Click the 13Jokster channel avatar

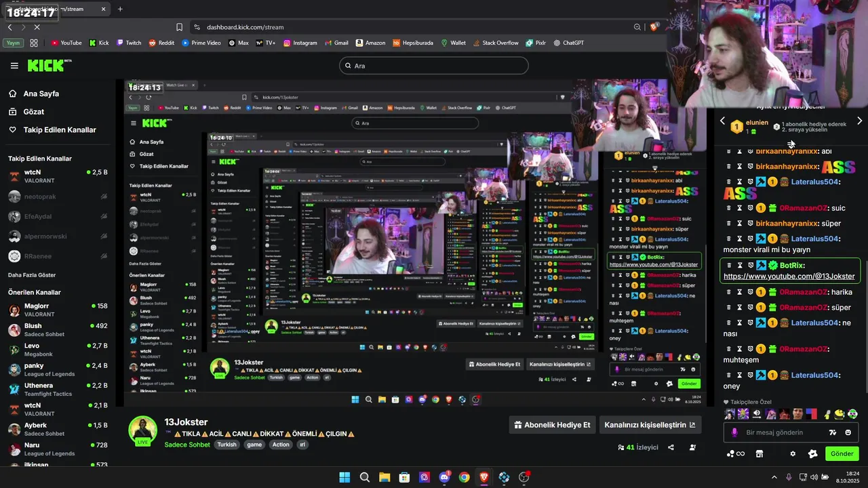pos(143,429)
